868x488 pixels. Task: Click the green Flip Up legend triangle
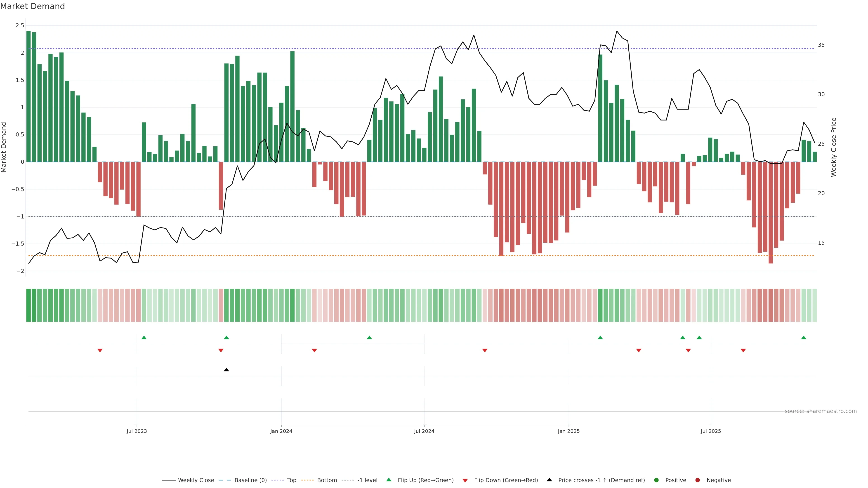tap(389, 480)
